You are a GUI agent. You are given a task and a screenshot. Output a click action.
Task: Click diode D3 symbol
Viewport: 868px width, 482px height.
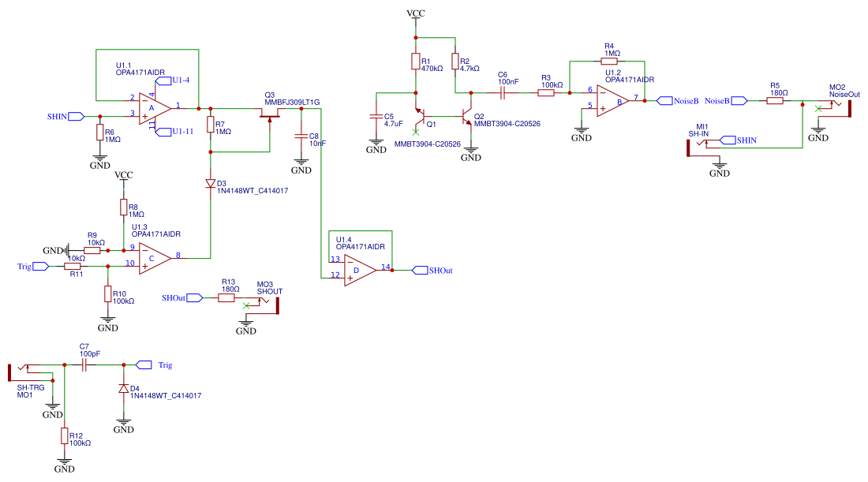click(211, 183)
